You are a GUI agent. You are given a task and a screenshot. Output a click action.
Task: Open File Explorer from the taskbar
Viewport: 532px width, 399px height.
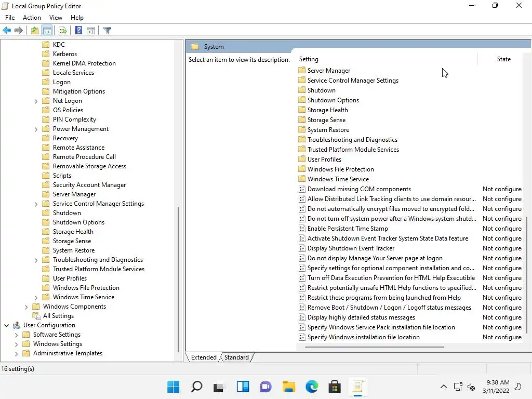point(289,387)
